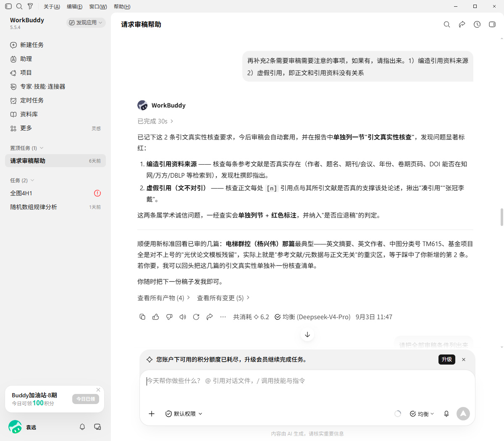Viewport: 504px width, 441px height.
Task: Open notifications bell icon
Action: (82, 427)
